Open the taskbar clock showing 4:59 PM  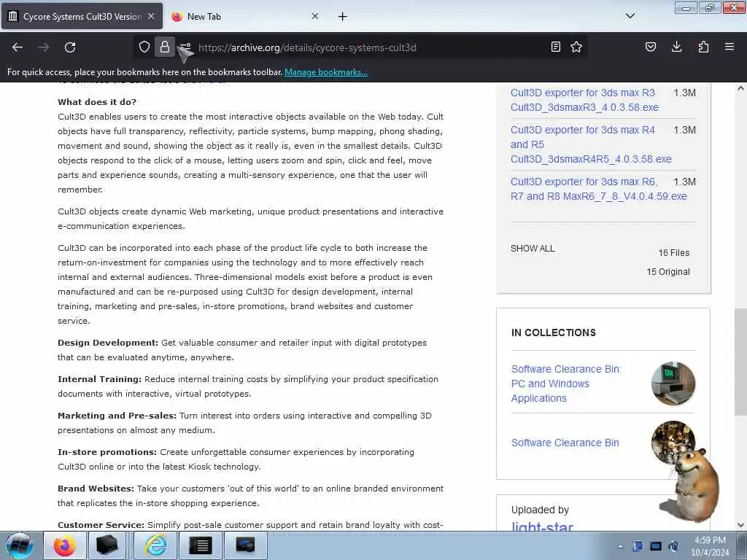click(710, 546)
